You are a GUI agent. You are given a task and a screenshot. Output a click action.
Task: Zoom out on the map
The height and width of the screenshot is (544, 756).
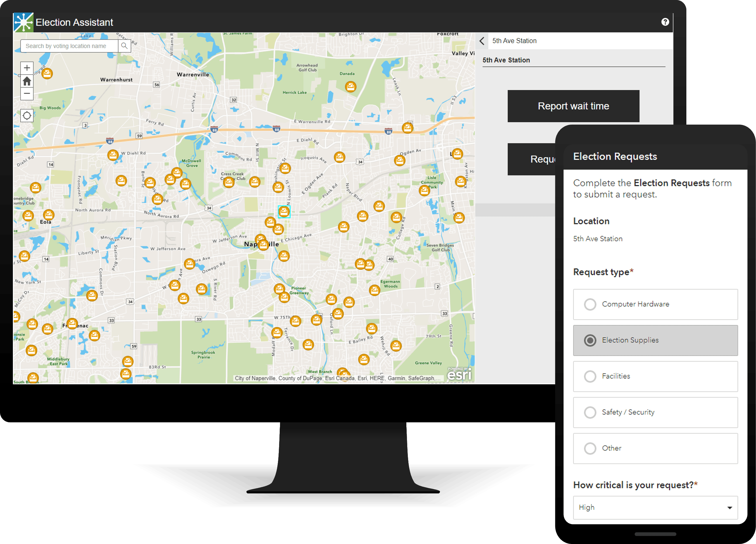(27, 94)
